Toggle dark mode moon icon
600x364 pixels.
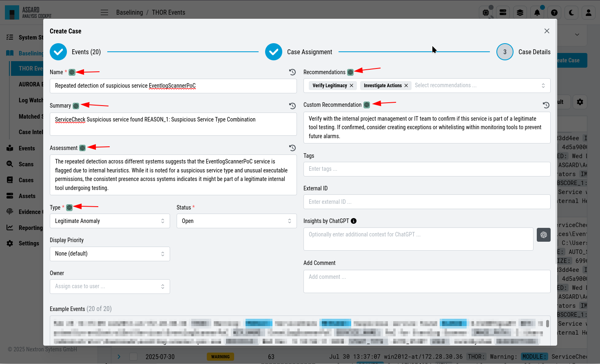click(571, 13)
